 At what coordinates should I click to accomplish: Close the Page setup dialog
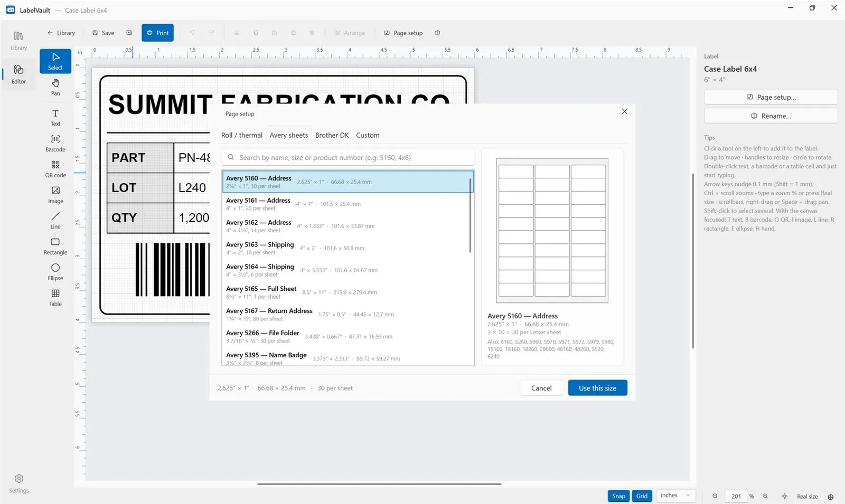coord(624,111)
